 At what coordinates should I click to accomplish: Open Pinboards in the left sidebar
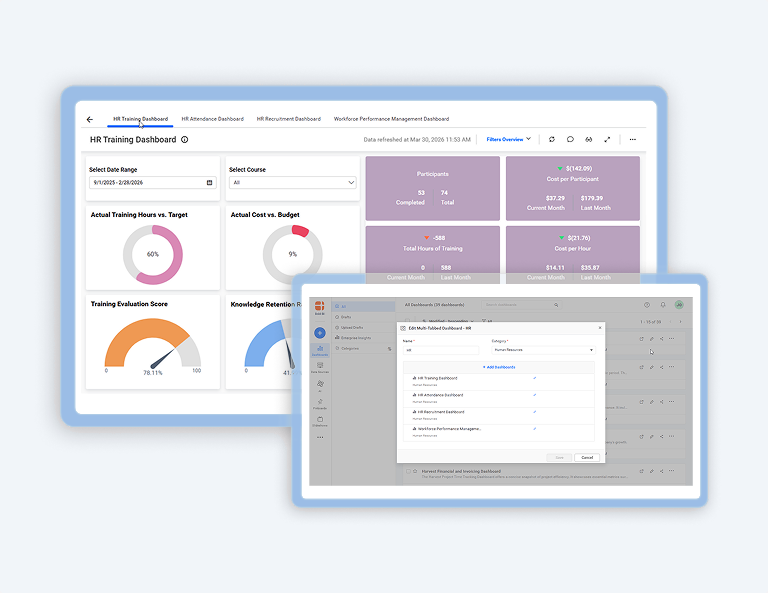coord(320,404)
